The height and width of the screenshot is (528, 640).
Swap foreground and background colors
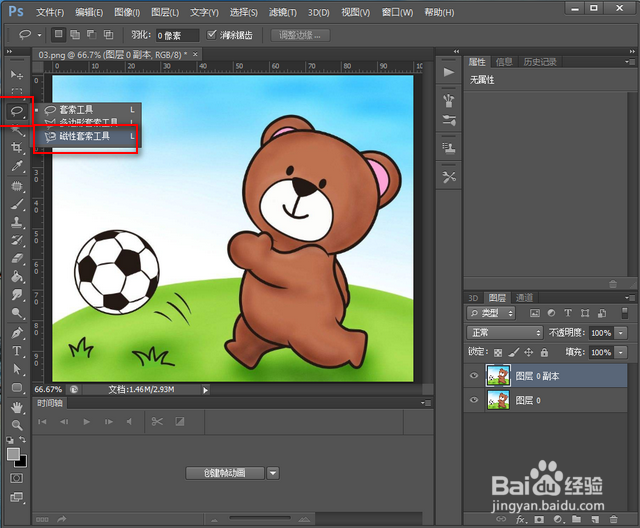tap(23, 439)
